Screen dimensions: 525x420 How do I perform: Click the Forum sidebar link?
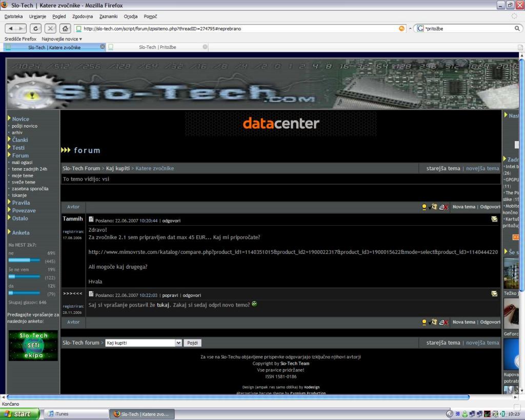pyautogui.click(x=21, y=155)
